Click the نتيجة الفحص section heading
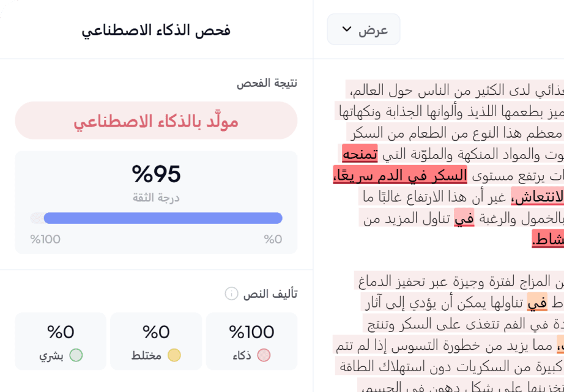 [x=267, y=83]
